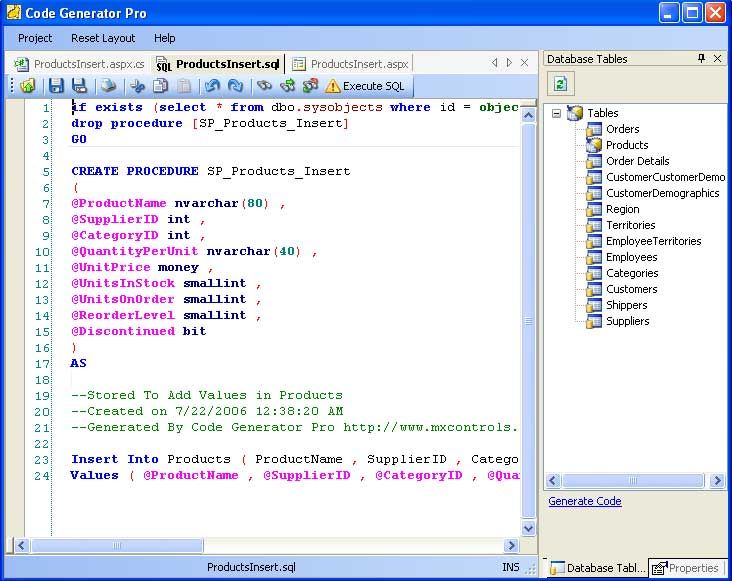Pin the Database Tables panel

click(701, 59)
